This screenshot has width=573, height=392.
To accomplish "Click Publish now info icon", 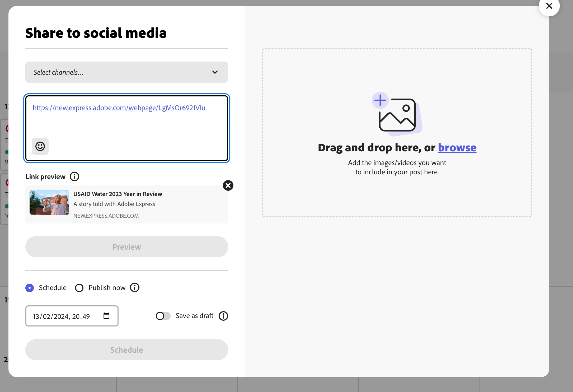I will point(135,287).
